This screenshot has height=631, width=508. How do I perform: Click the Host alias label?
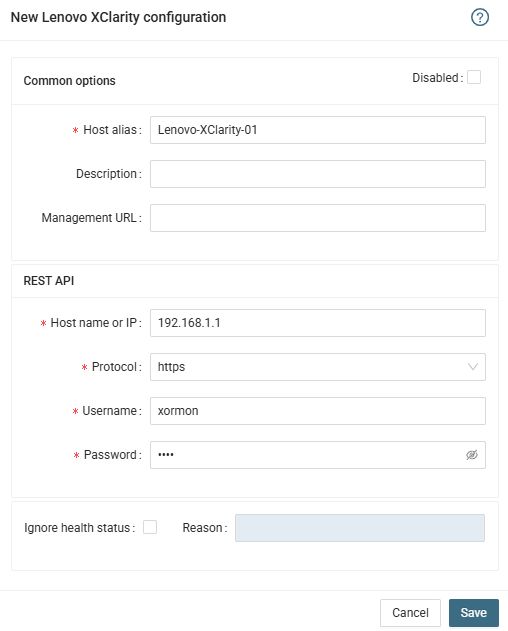click(x=112, y=130)
